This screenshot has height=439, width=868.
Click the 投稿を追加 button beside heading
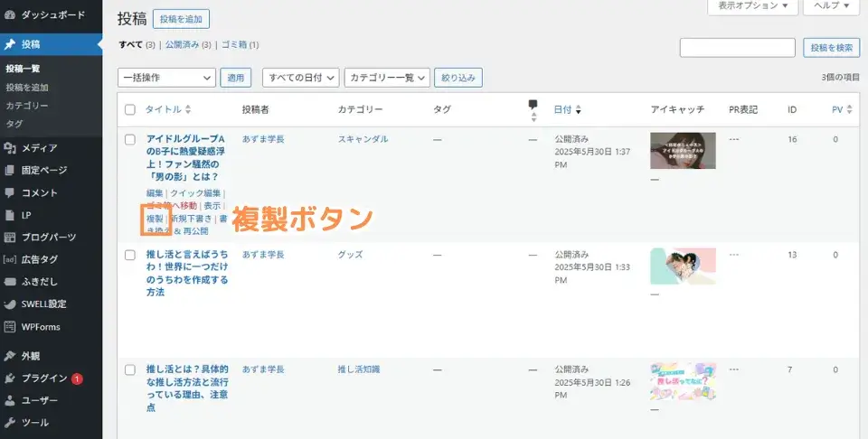(181, 19)
